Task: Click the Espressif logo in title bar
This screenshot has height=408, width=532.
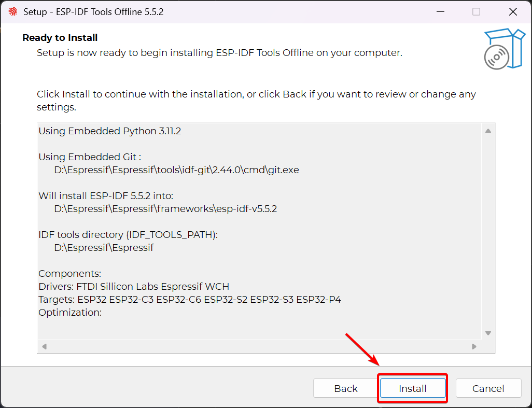Action: pos(13,12)
